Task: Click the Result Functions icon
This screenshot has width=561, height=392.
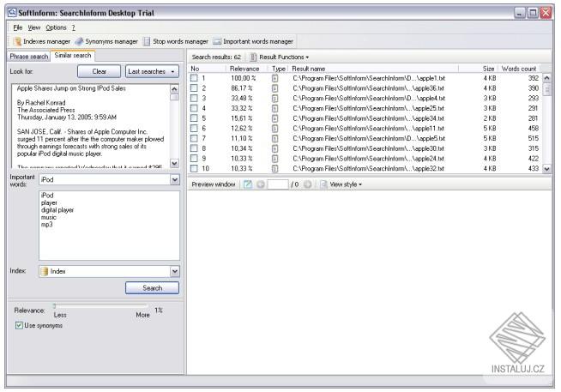Action: tap(253, 57)
